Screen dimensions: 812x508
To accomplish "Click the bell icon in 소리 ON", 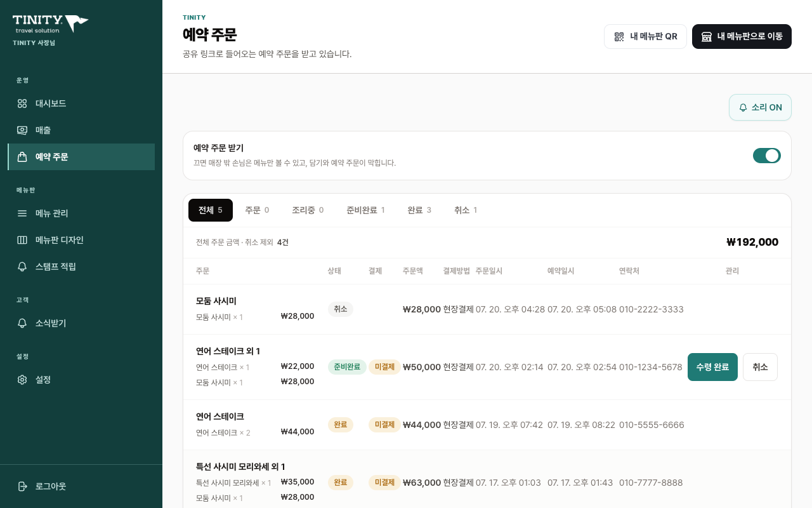I will (x=743, y=108).
